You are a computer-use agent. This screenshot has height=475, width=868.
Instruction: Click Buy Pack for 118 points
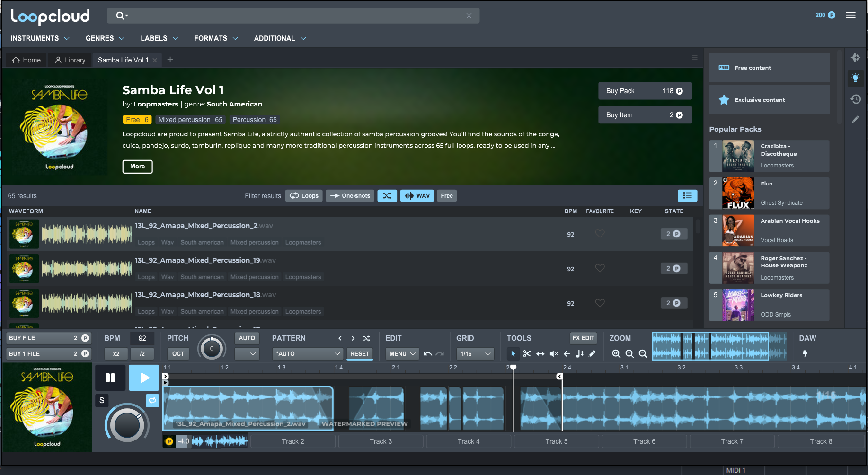click(x=645, y=91)
